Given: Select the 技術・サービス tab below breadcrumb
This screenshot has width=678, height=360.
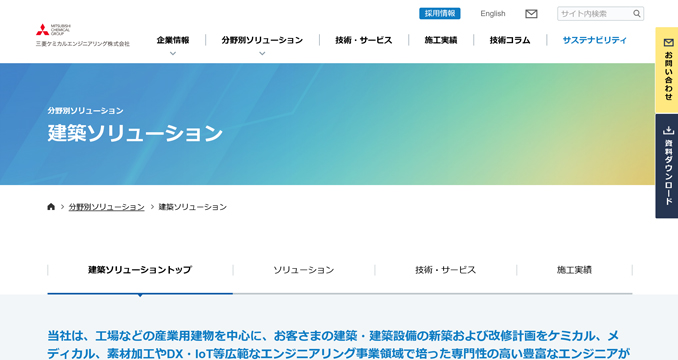Looking at the screenshot, I should [x=445, y=270].
